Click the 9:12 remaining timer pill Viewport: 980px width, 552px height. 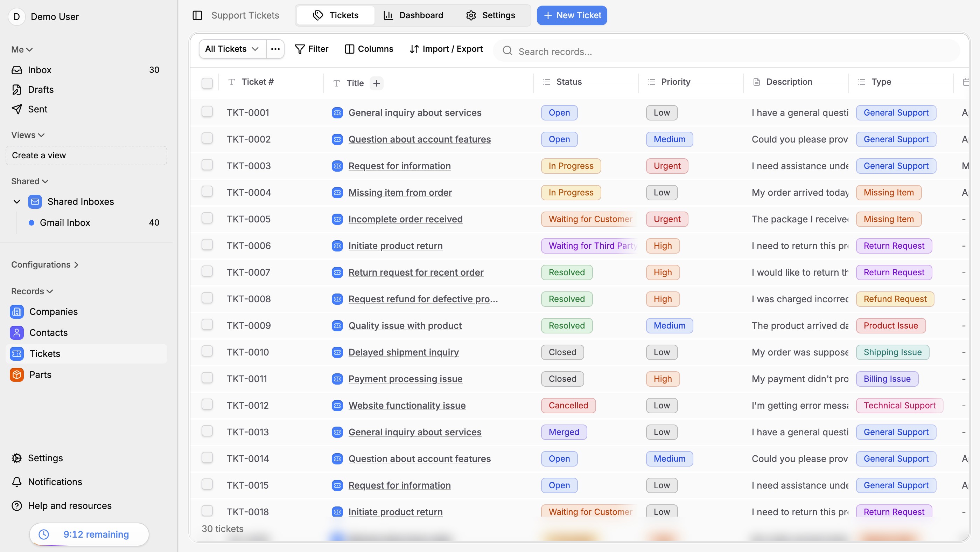click(x=89, y=534)
